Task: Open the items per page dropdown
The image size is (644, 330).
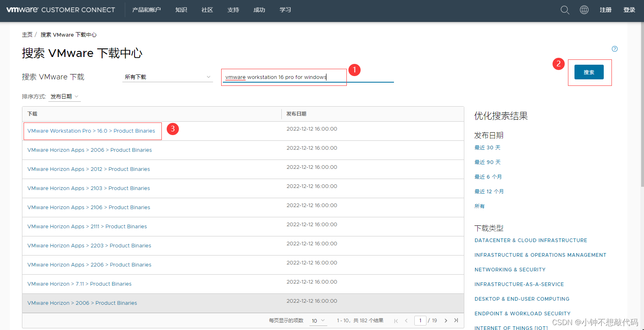Action: [x=318, y=321]
